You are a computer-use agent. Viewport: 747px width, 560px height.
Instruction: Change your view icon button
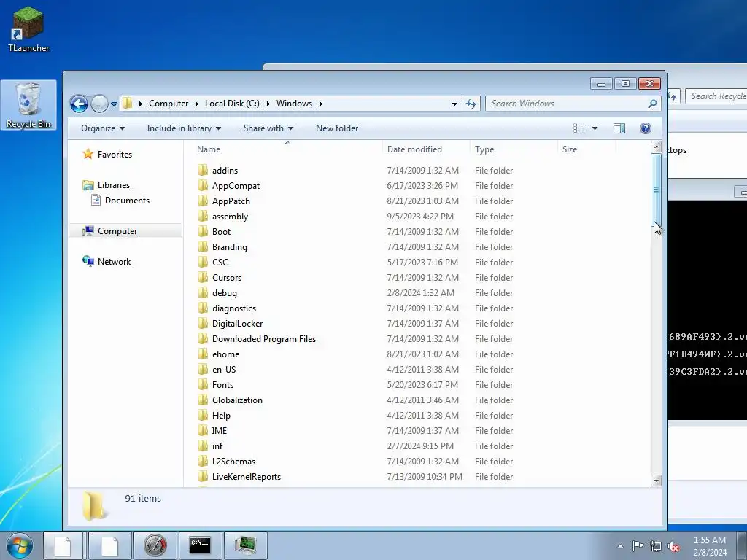point(578,128)
